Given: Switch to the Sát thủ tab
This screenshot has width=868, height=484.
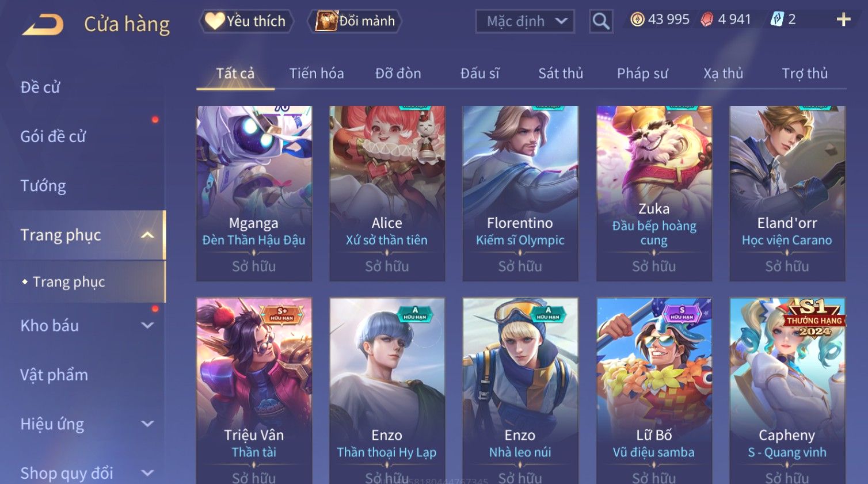Looking at the screenshot, I should pyautogui.click(x=561, y=74).
